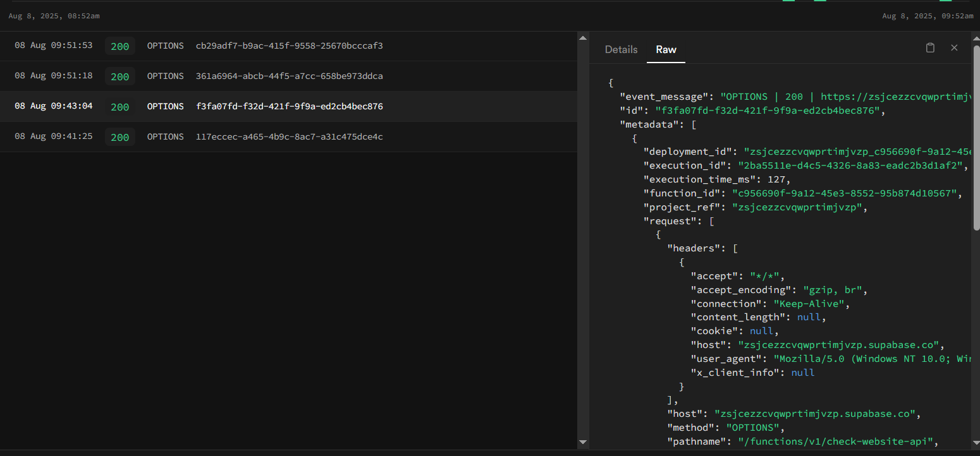Open log row 361a6964-abcb-44f5-a7cc-658be973ddca
The height and width of the screenshot is (456, 980).
pyautogui.click(x=288, y=76)
